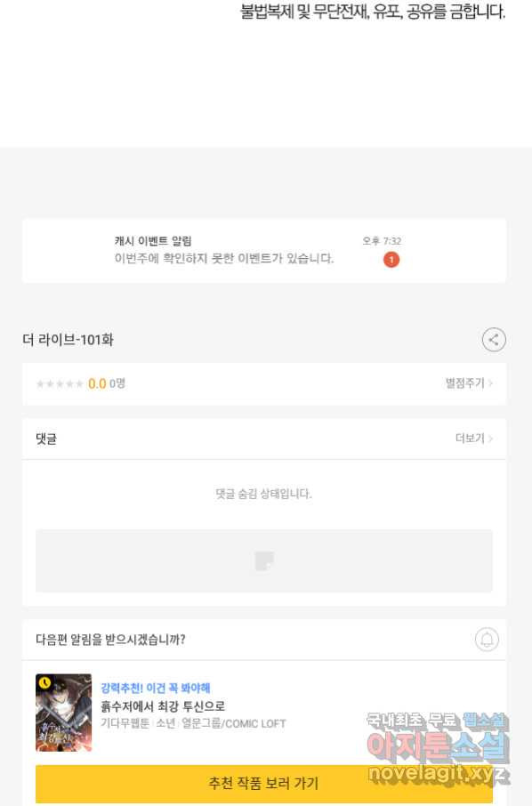
Task: Open the 캐시 이벤트 알림 notification
Action: (264, 251)
